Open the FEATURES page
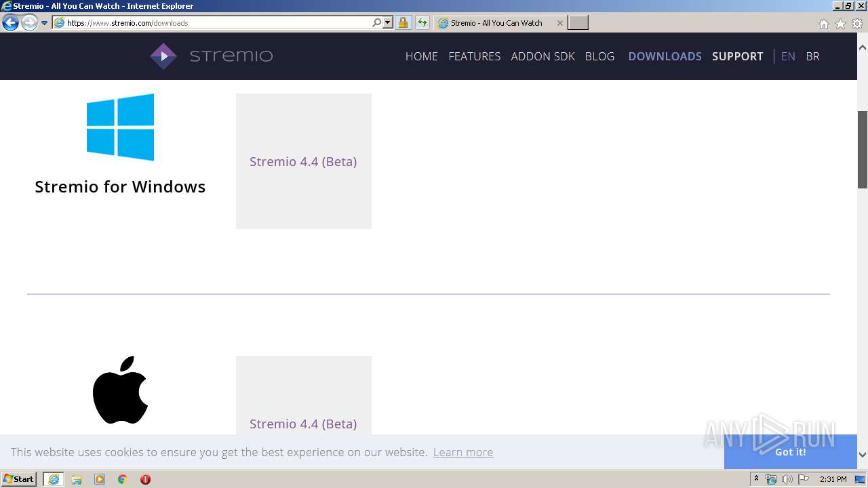 point(475,56)
